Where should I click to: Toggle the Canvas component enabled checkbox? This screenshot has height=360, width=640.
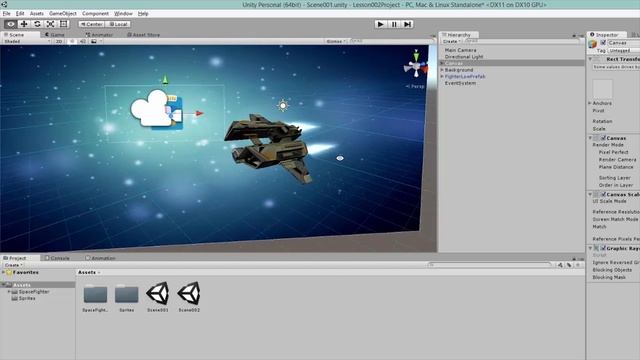(x=603, y=138)
